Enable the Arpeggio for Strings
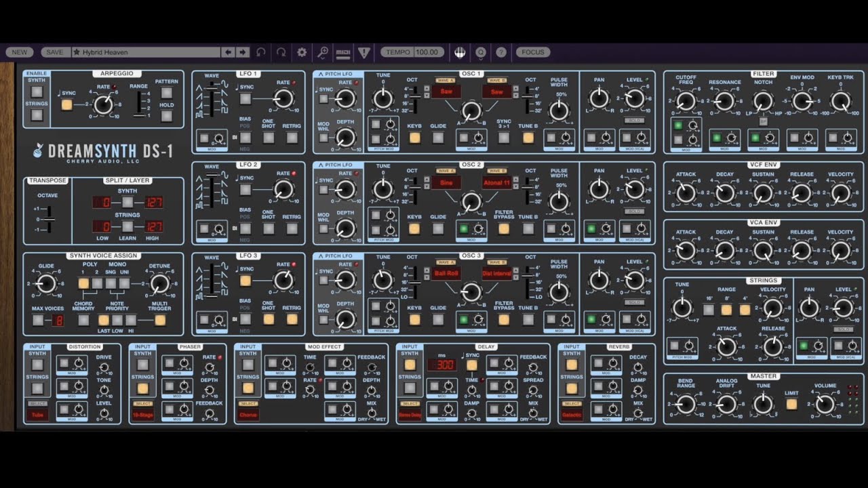Screen dimensions: 868x488 pos(37,115)
